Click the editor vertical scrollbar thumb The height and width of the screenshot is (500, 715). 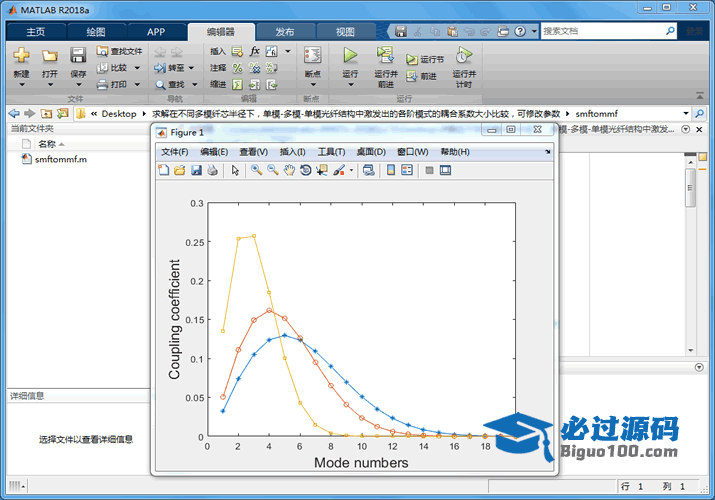[x=690, y=187]
